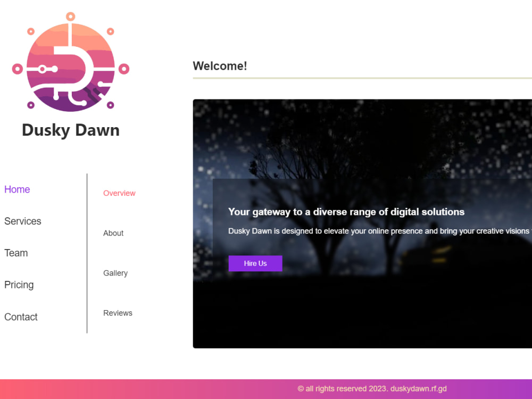
Task: Click the elevate your online presence description text
Action: pos(372,231)
